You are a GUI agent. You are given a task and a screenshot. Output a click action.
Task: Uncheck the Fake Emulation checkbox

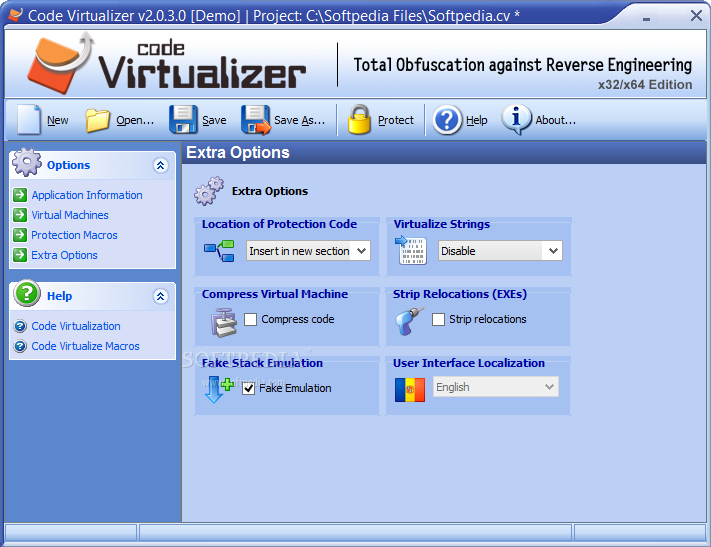point(248,388)
